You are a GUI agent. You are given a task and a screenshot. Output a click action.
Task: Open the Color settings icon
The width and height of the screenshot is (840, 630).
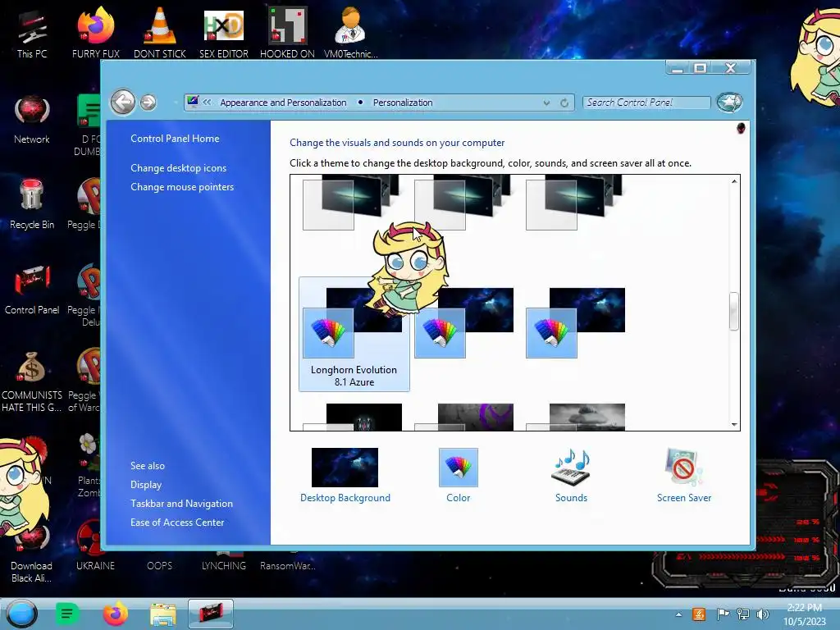pos(458,475)
